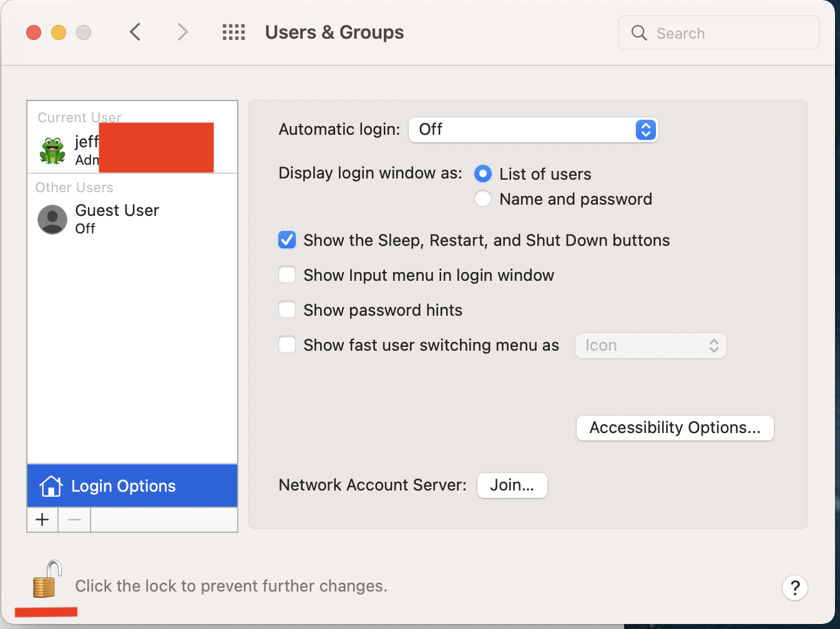
Task: Open the Automatic login dropdown
Action: [x=533, y=130]
